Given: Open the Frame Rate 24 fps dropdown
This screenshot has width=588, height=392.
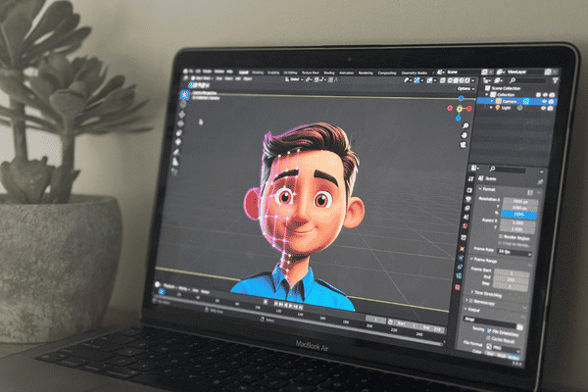Looking at the screenshot, I should coord(514,253).
